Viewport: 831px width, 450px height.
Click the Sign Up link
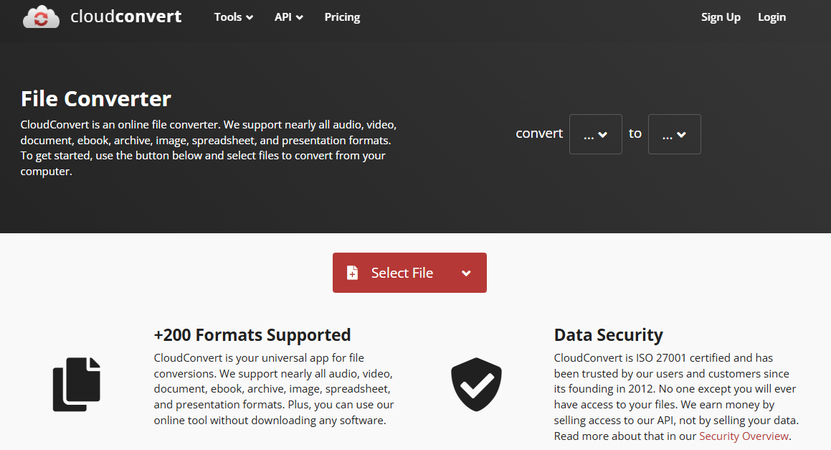click(721, 17)
